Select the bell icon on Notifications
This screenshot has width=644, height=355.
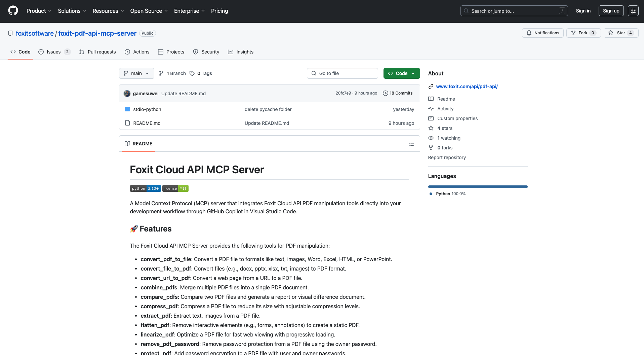tap(529, 33)
